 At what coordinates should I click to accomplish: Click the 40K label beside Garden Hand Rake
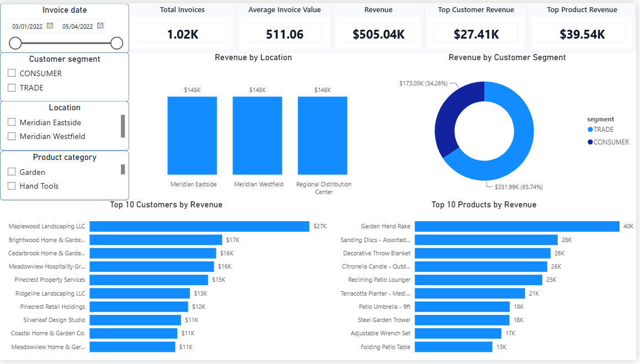click(628, 226)
